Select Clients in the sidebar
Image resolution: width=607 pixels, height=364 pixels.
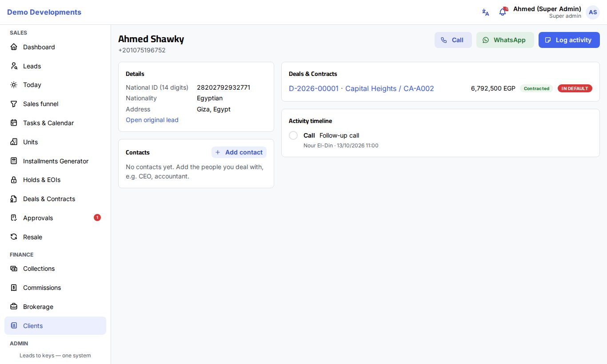pyautogui.click(x=55, y=326)
